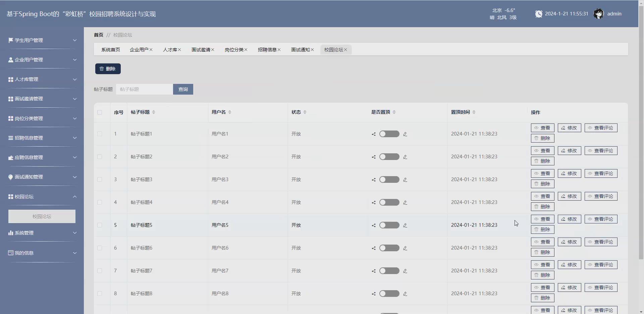
Task: Toggle the 是否置顶 switch for 帖子标题8
Action: coord(389,294)
